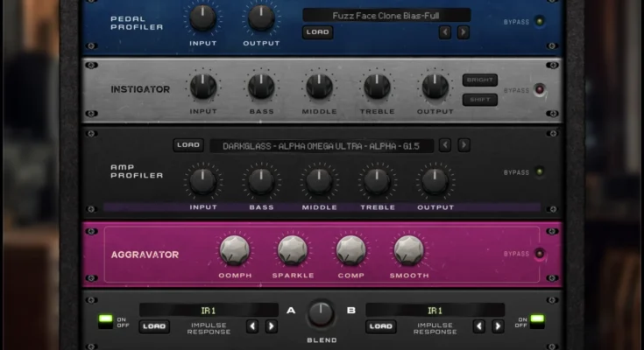Click the Oomph knob on Aggravator
The width and height of the screenshot is (644, 350).
pos(234,250)
